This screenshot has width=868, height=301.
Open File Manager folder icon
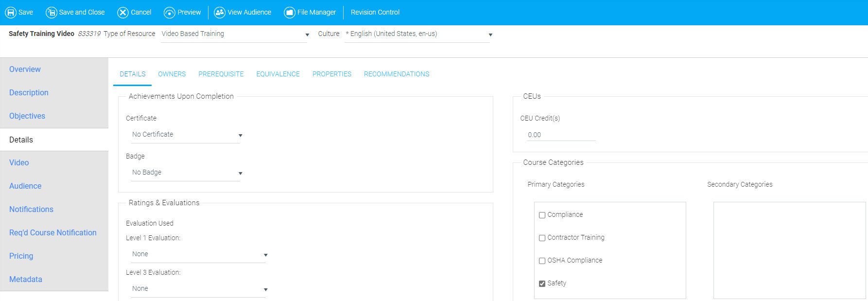click(290, 13)
